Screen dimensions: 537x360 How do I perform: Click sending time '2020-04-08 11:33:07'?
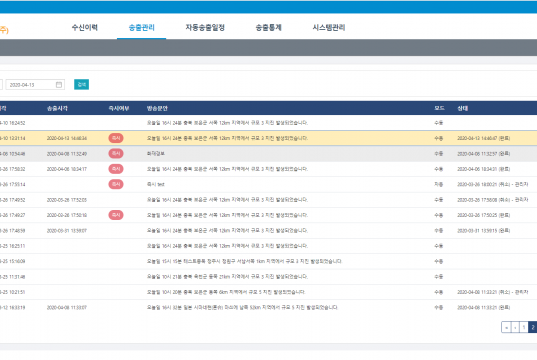click(x=67, y=308)
